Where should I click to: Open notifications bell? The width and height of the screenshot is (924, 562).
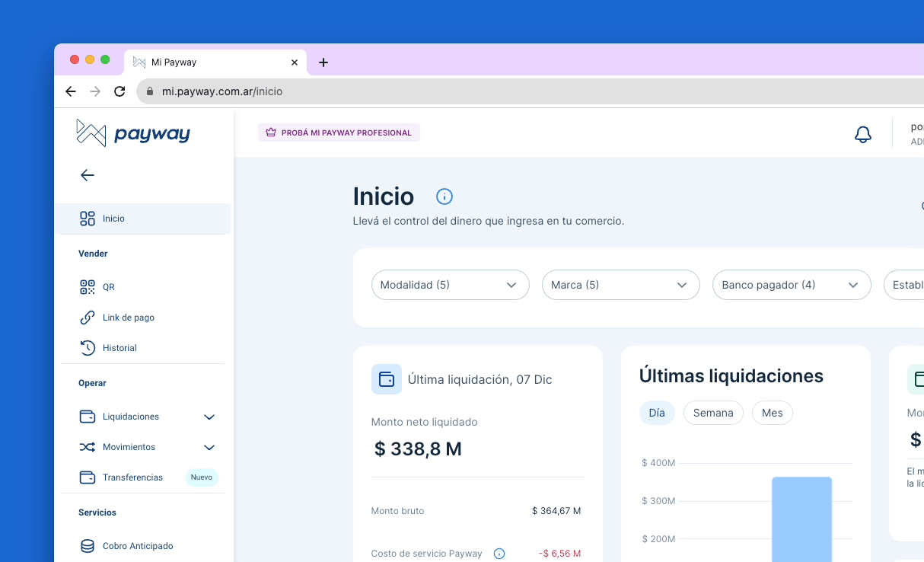coord(862,135)
